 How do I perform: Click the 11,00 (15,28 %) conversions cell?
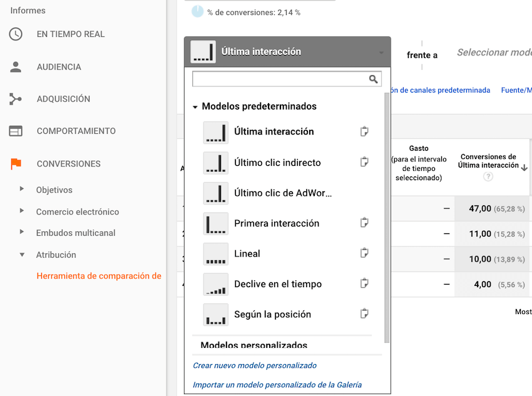click(x=492, y=234)
